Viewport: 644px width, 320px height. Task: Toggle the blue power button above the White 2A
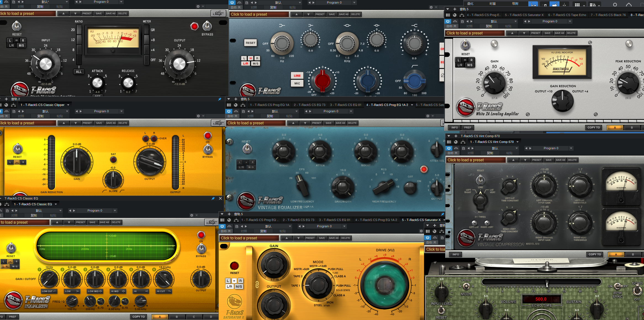pos(448,21)
